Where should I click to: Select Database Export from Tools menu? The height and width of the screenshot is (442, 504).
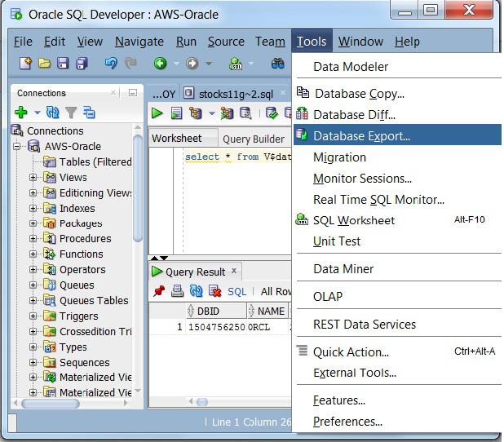pos(397,135)
